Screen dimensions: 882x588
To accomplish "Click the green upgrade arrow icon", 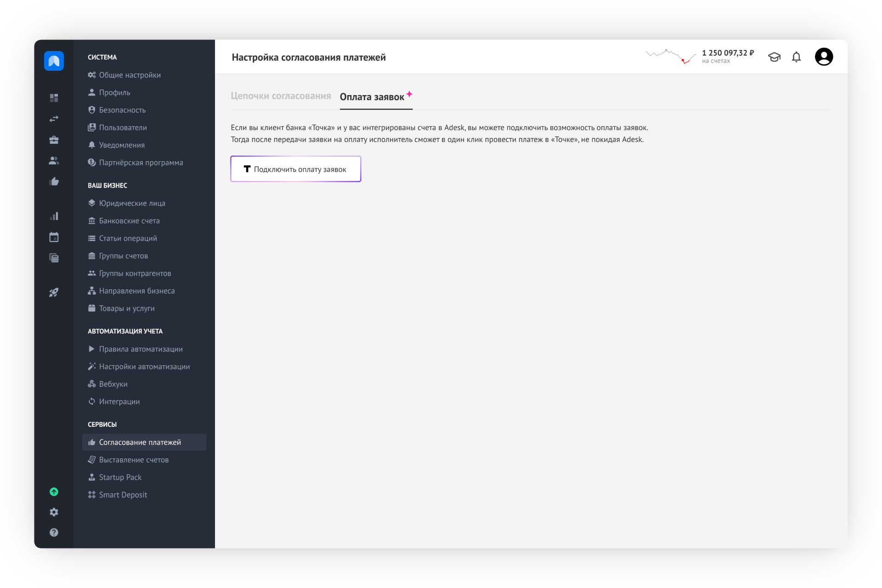I will tap(54, 492).
